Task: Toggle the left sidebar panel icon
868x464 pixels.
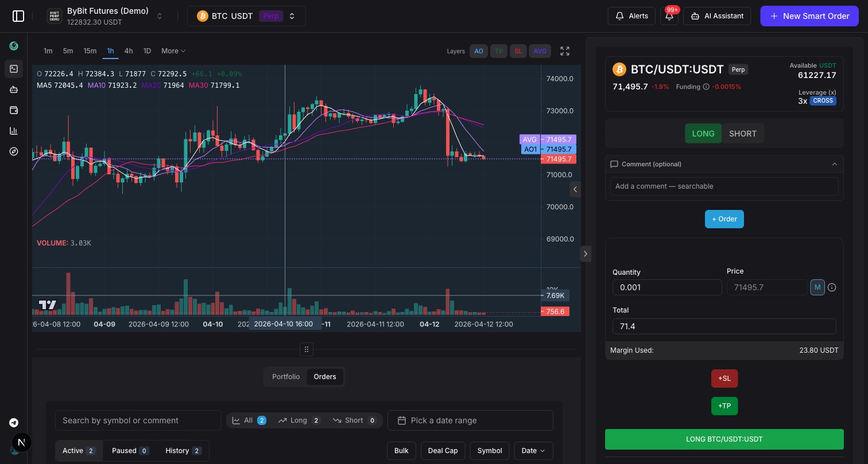Action: (18, 16)
